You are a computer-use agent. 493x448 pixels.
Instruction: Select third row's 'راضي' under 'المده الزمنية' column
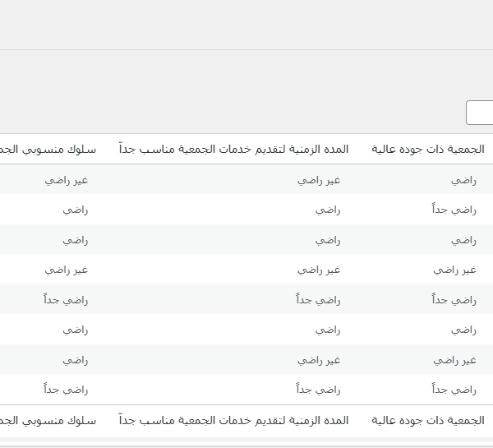(x=328, y=241)
